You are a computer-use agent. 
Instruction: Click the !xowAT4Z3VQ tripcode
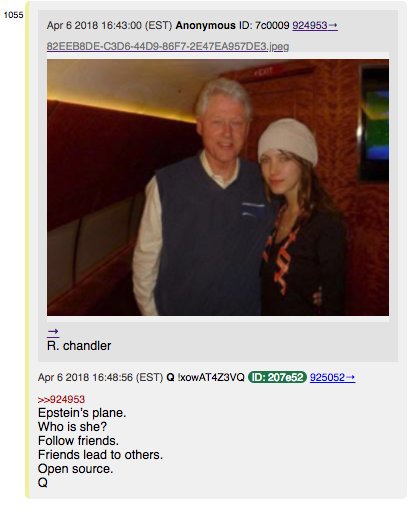tap(211, 377)
